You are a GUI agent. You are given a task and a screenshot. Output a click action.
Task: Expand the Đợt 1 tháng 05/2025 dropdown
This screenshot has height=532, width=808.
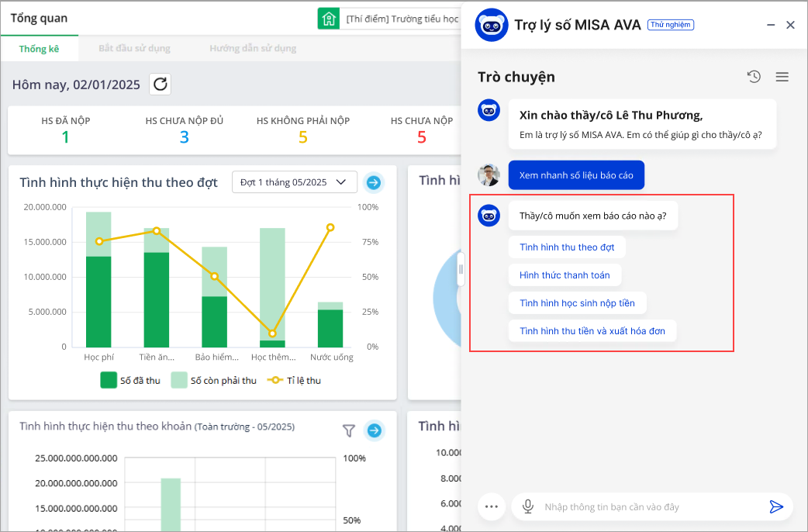(295, 182)
